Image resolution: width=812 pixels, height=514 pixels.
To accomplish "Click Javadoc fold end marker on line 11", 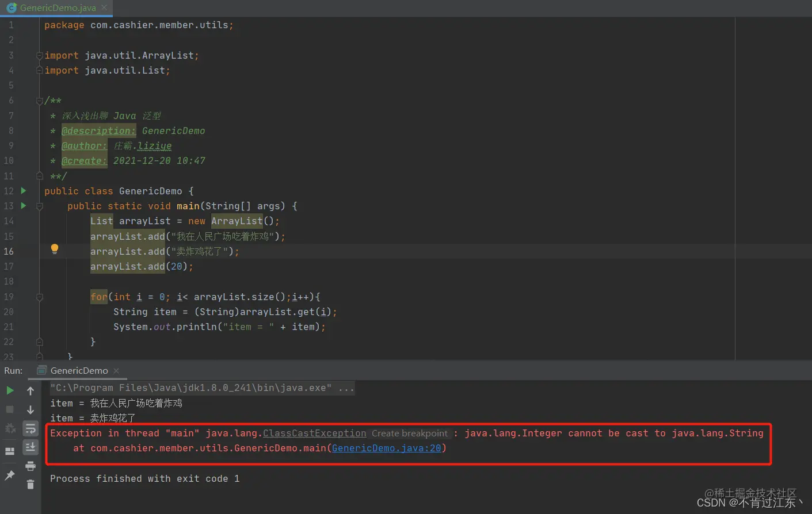I will click(39, 176).
